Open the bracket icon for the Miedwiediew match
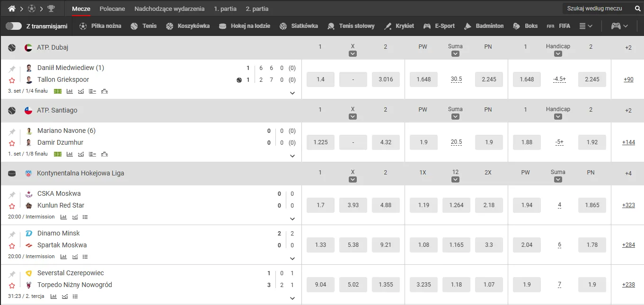Viewport: 644px width, 305px height. point(105,91)
